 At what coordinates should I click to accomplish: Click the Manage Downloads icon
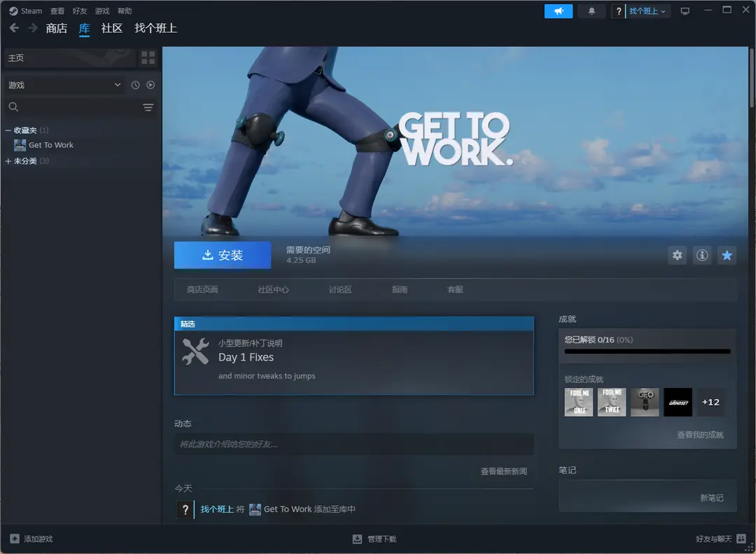tap(357, 539)
